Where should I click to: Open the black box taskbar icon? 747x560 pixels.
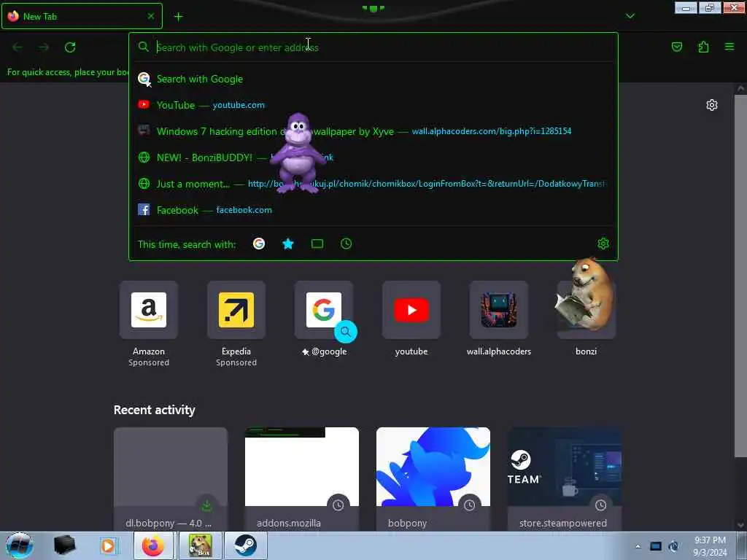(x=64, y=545)
